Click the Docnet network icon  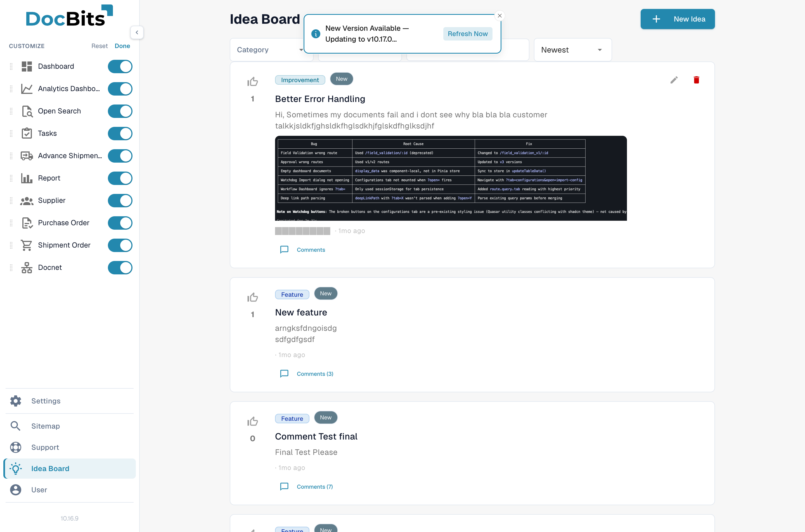pos(27,268)
